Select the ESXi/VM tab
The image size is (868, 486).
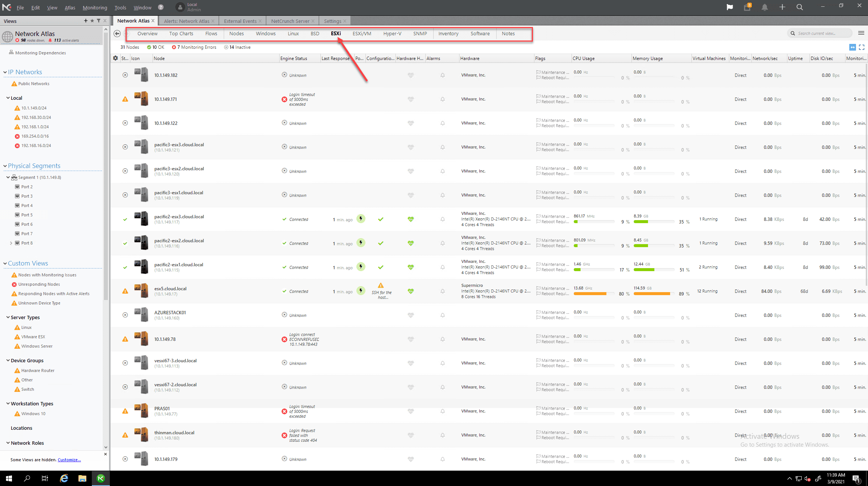click(361, 33)
